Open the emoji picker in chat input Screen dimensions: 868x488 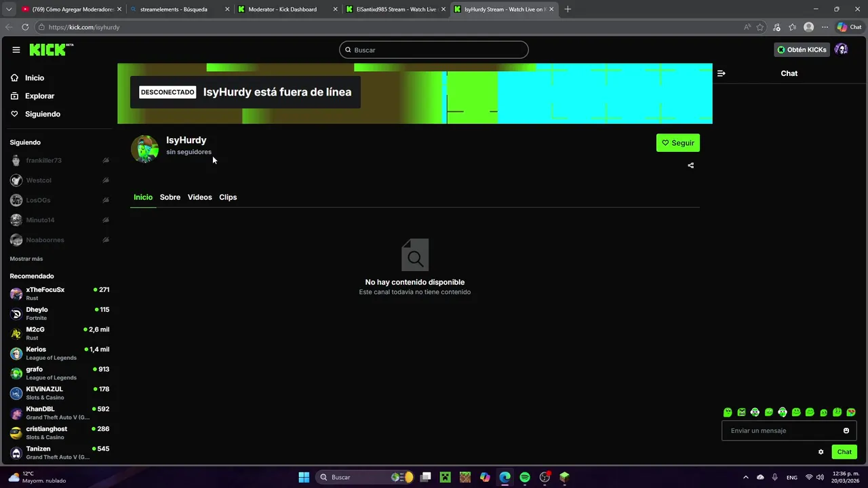tap(846, 431)
